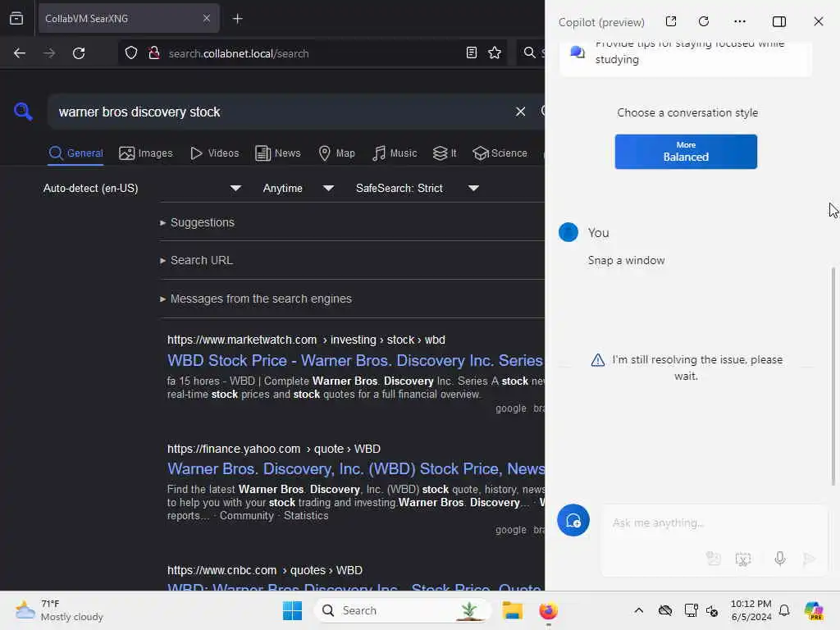This screenshot has height=630, width=840.
Task: Click the insecure connection lock icon
Action: pyautogui.click(x=154, y=53)
